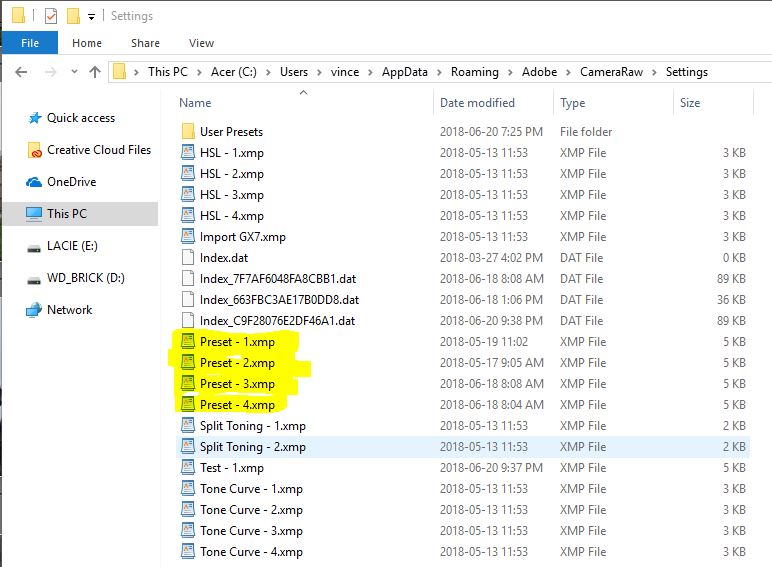Select OneDrive in the navigation pane
Screen dimensions: 772x567
71,182
